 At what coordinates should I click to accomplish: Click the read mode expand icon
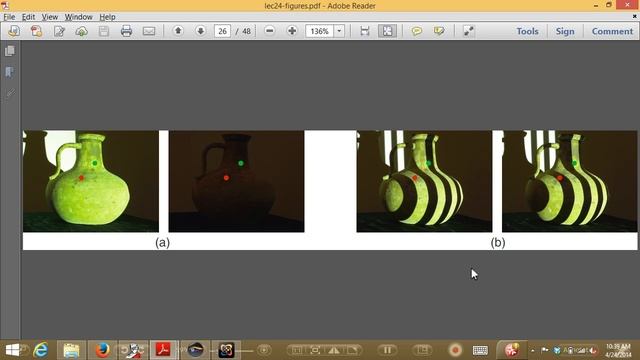coord(469,31)
